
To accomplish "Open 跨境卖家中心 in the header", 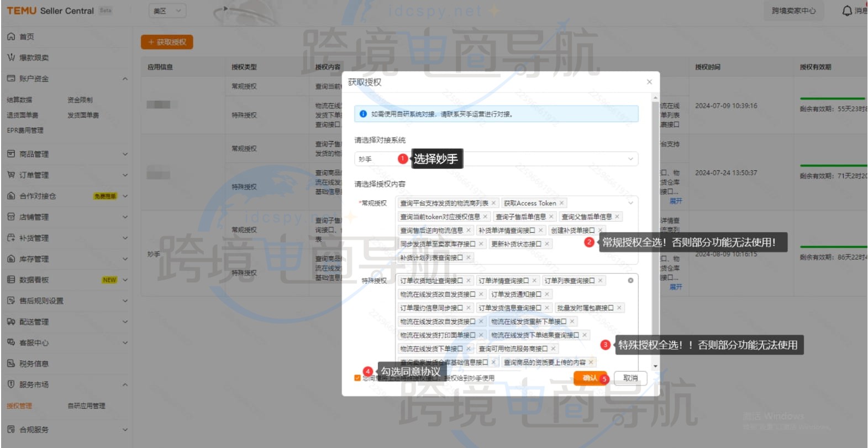I will tap(793, 11).
